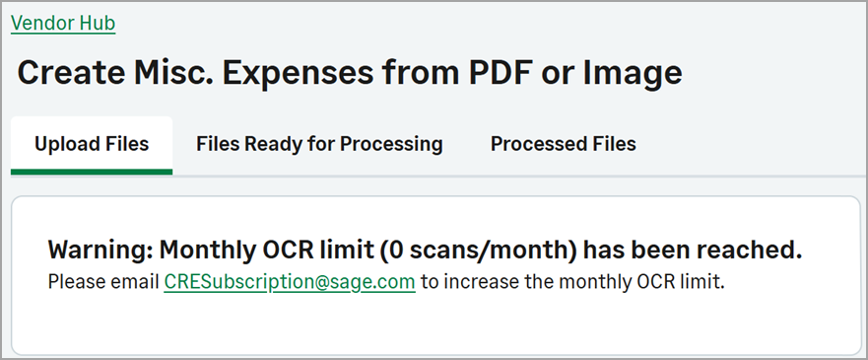Click the word Processing in the middle tab
Screen dimensions: 868x360
pos(391,144)
